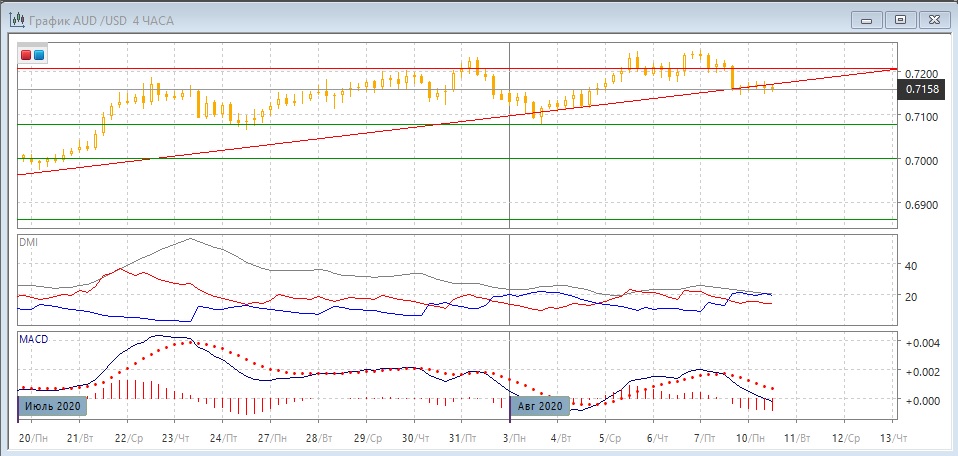Click the 5/Ср date on time axis
This screenshot has height=456, width=958.
pos(609,440)
